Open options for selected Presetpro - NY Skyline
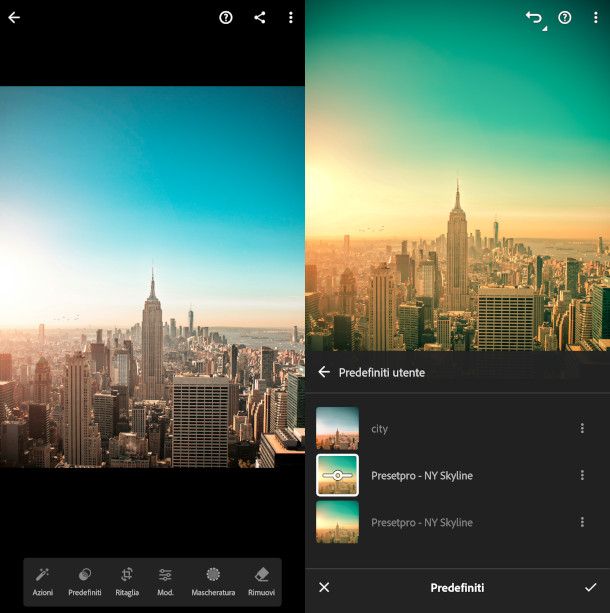 [x=582, y=476]
